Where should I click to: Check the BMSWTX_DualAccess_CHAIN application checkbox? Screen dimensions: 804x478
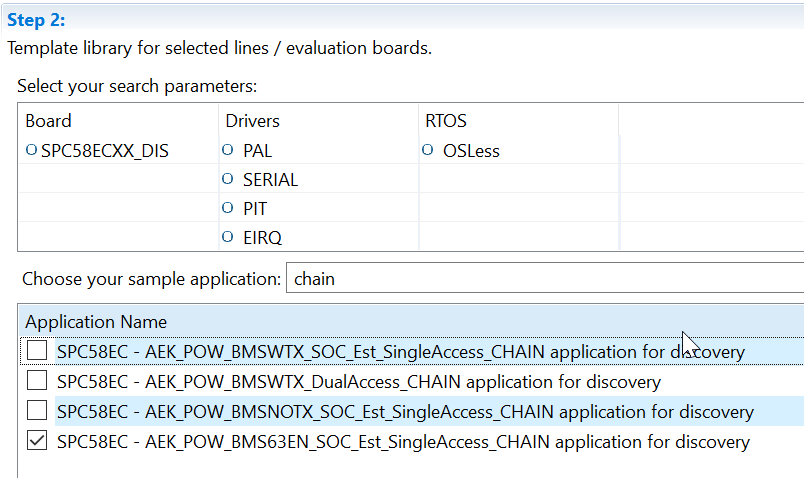click(37, 382)
